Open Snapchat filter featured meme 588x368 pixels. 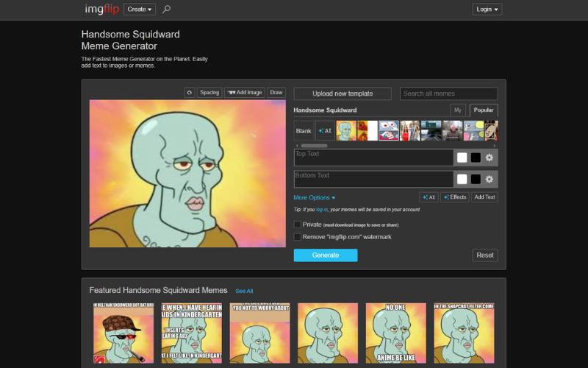tap(465, 333)
